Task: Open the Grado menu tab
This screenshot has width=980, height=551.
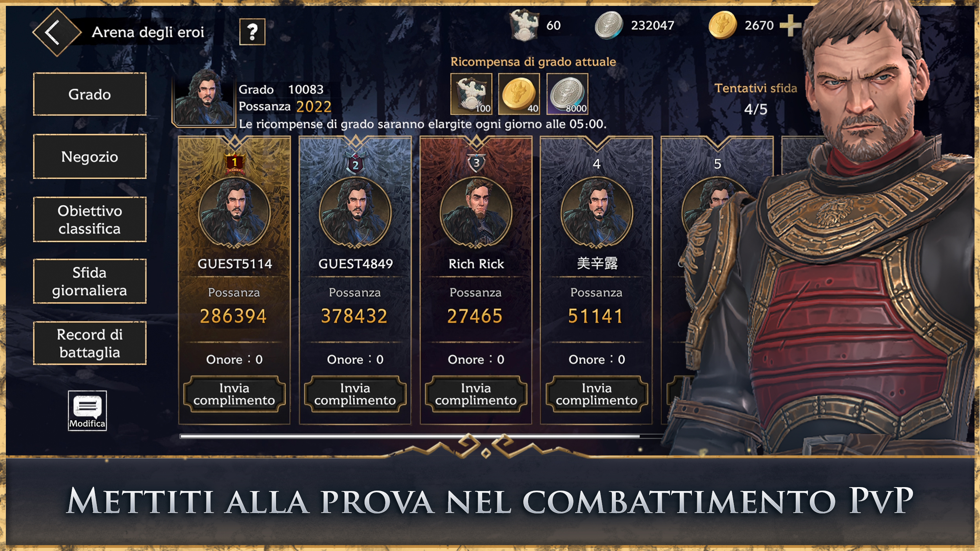Action: tap(90, 94)
